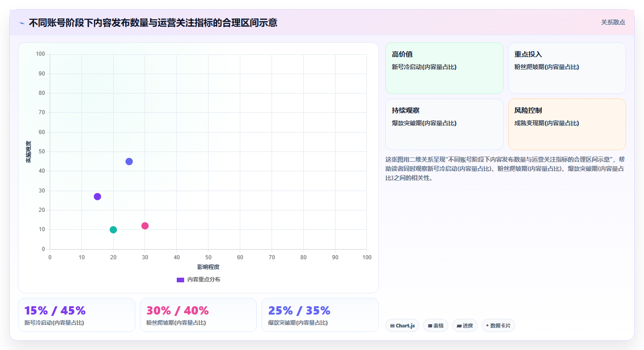Image resolution: width=644 pixels, height=350 pixels.
Task: Click the lightning icon beside the title
Action: click(x=22, y=23)
